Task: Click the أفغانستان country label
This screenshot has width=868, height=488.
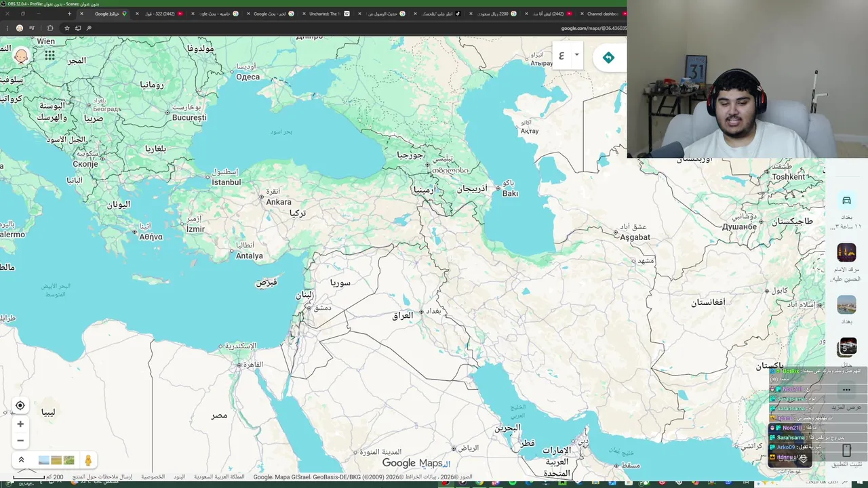Action: point(708,302)
